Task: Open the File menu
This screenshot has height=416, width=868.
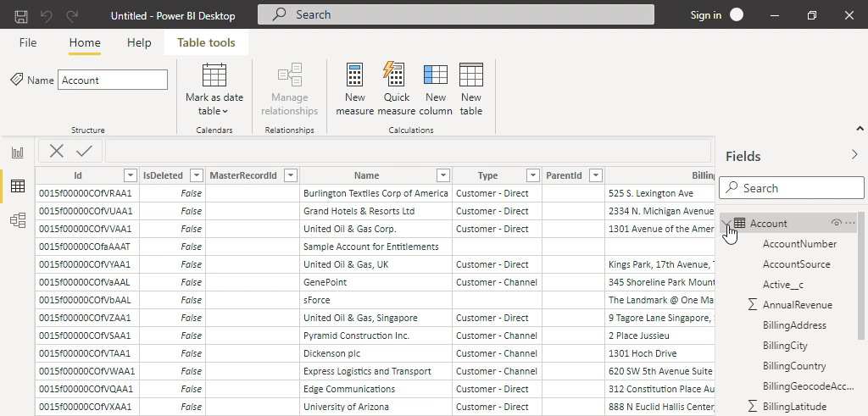Action: pyautogui.click(x=28, y=42)
